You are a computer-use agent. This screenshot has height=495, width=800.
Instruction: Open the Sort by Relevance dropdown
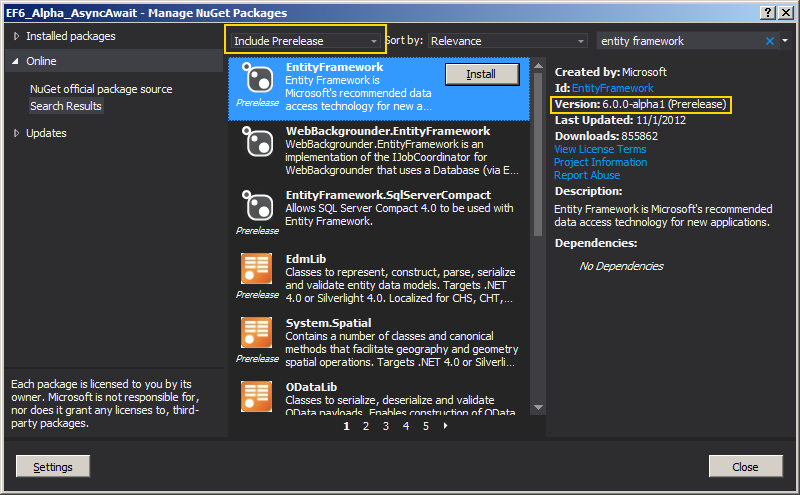point(507,41)
